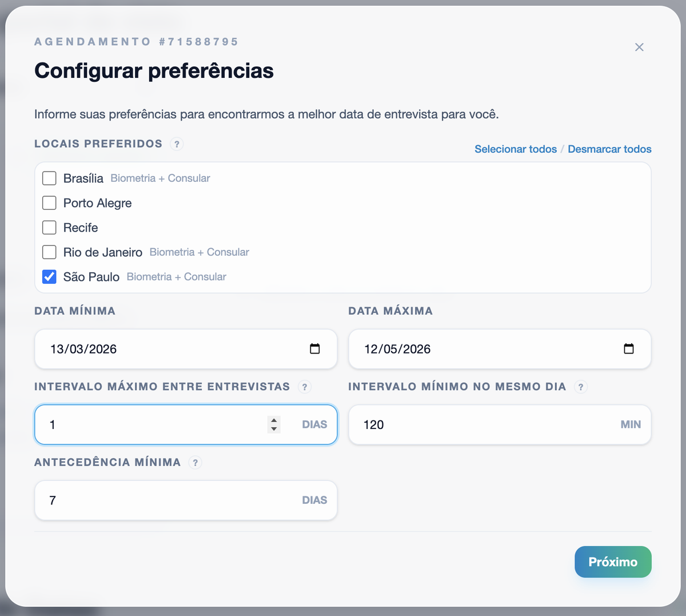The height and width of the screenshot is (616, 686).
Task: Open help for Intervalo Máximo Entre Entrevistas
Action: click(305, 387)
